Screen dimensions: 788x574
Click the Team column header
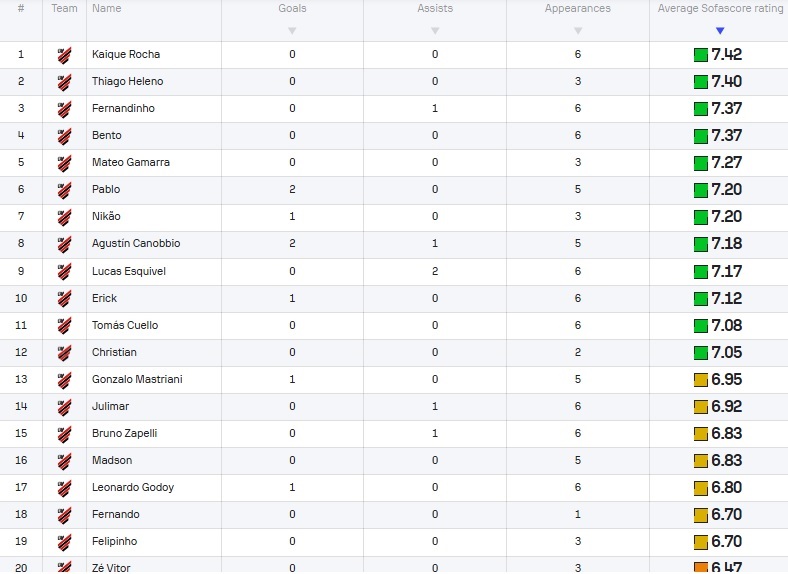(x=64, y=8)
